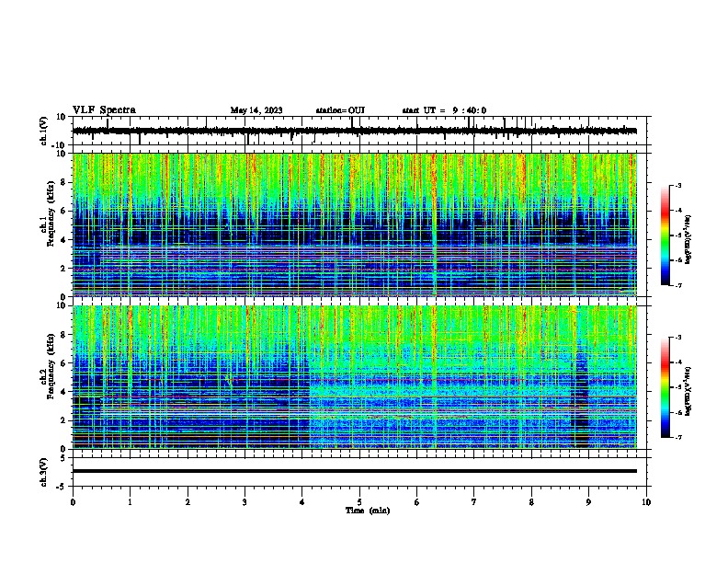
Task: Click the time axis tick label '10'
Action: (x=646, y=502)
